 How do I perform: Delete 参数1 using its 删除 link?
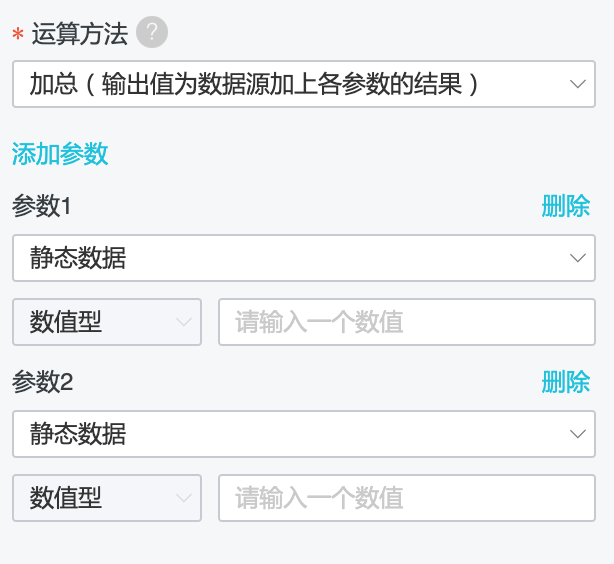pyautogui.click(x=565, y=206)
